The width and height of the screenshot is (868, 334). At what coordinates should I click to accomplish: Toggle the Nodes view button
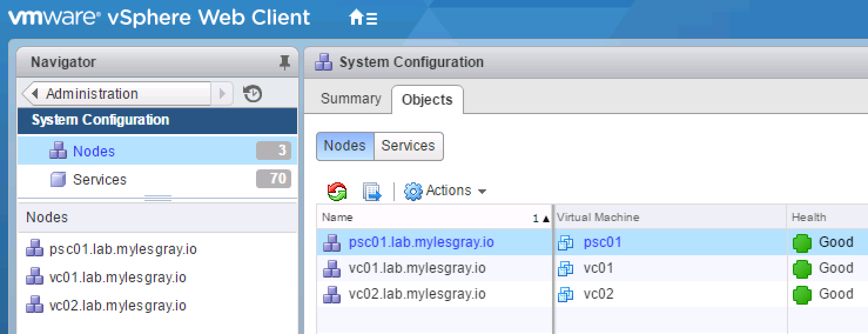[345, 146]
